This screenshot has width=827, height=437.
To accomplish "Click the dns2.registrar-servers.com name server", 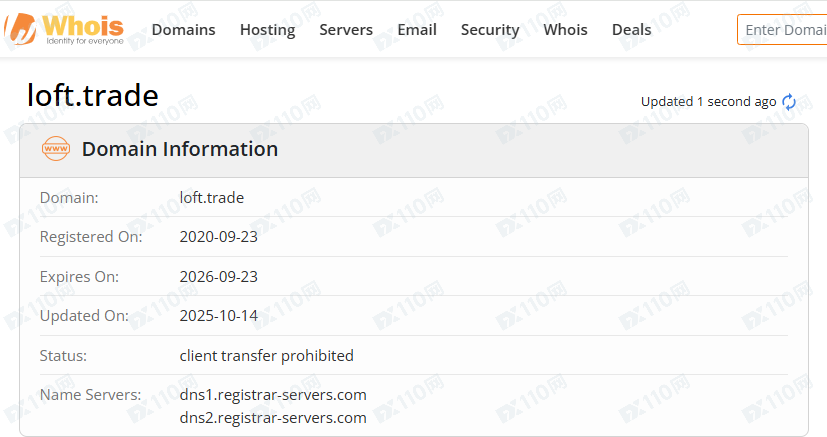I will [x=273, y=417].
